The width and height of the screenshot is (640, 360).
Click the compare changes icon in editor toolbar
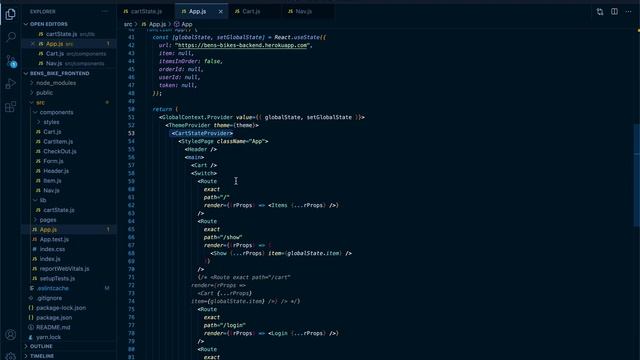pyautogui.click(x=600, y=12)
